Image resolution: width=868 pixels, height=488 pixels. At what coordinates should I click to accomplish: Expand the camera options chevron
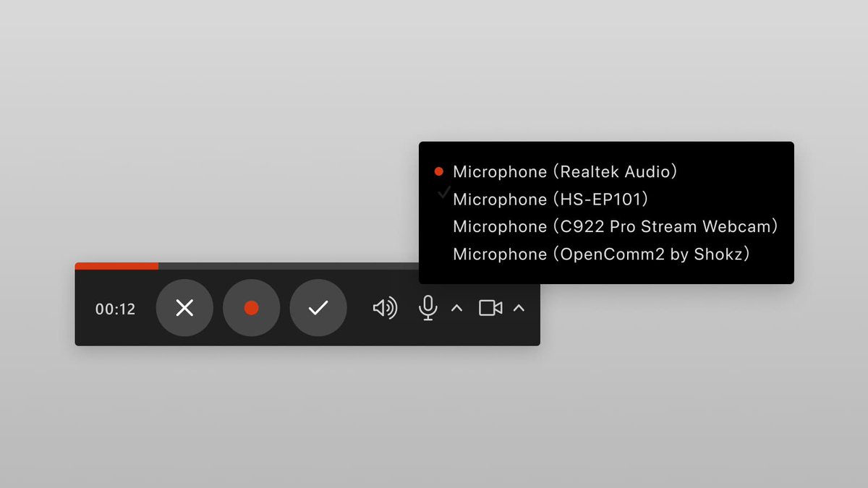[519, 308]
